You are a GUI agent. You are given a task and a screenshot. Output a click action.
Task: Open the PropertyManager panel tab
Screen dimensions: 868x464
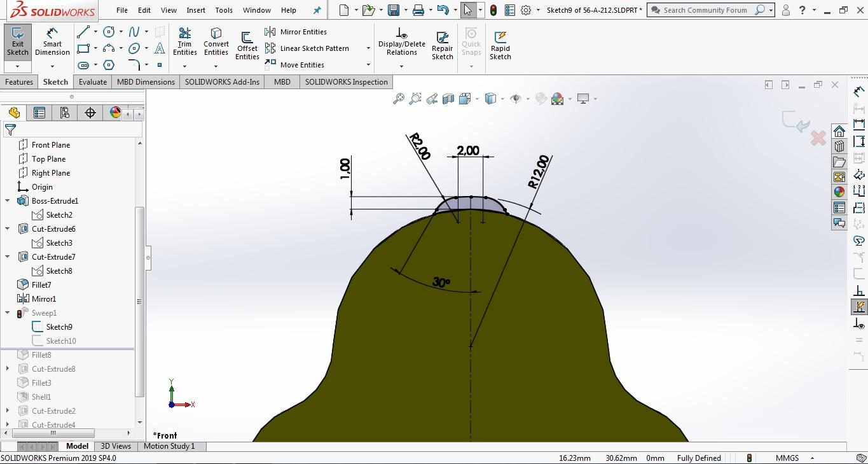pos(39,113)
